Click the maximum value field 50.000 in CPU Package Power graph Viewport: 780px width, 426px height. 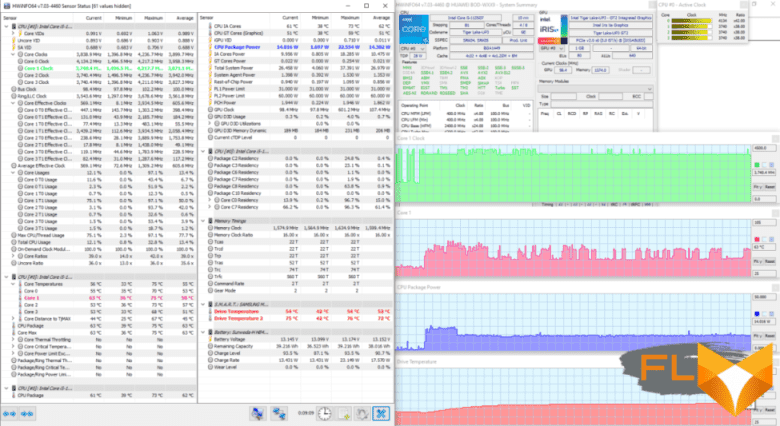(764, 297)
